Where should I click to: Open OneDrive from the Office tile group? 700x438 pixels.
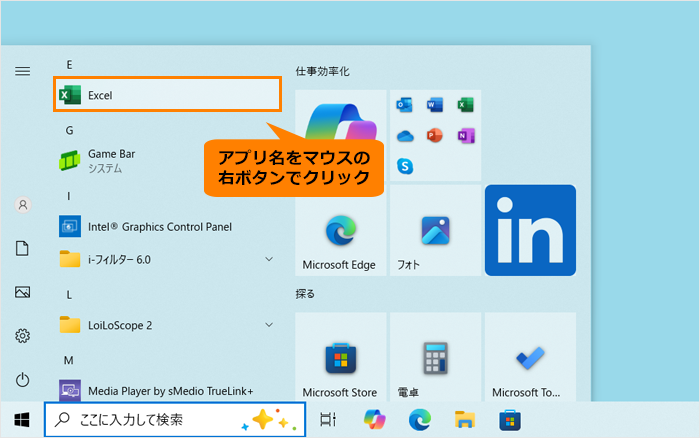405,135
